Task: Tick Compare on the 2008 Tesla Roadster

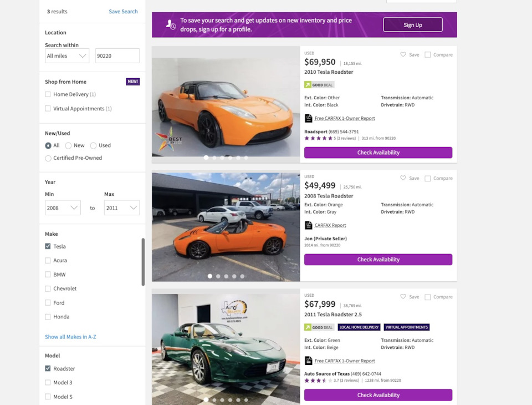Action: (427, 179)
